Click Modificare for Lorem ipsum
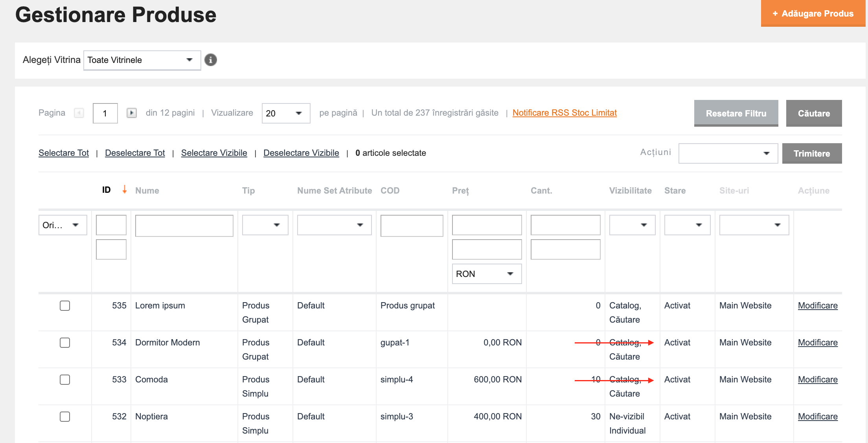The height and width of the screenshot is (443, 868). (x=818, y=306)
